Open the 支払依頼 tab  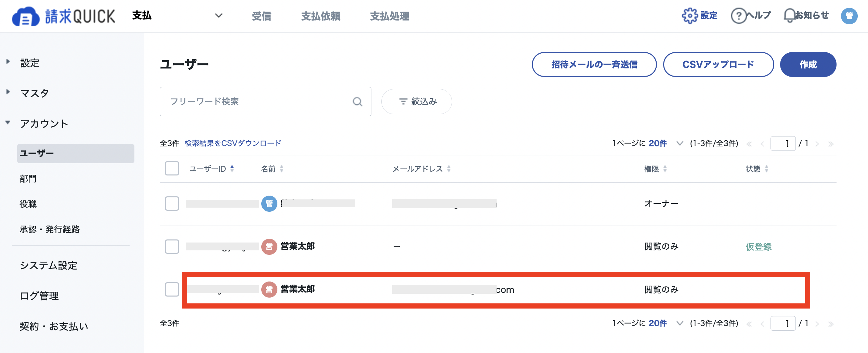click(321, 16)
